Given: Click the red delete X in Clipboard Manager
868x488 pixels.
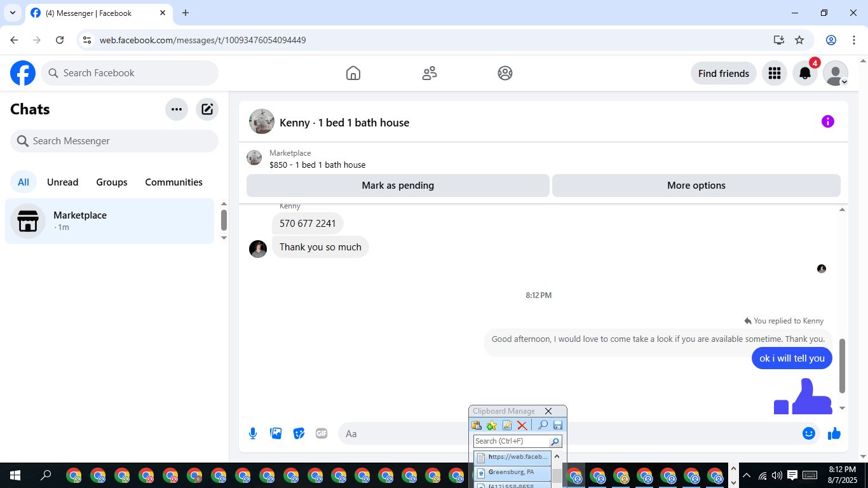Looking at the screenshot, I should [x=522, y=425].
